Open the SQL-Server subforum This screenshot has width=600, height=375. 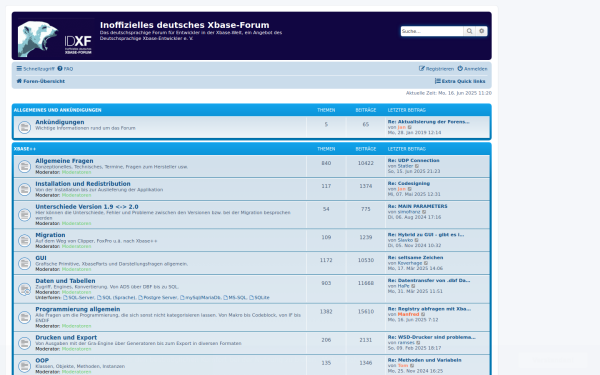[x=78, y=297]
